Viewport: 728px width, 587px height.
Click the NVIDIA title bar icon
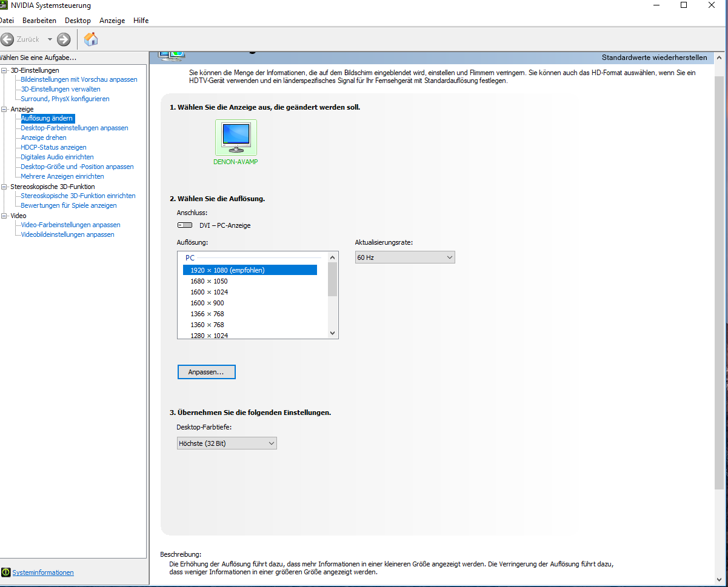(x=4, y=5)
